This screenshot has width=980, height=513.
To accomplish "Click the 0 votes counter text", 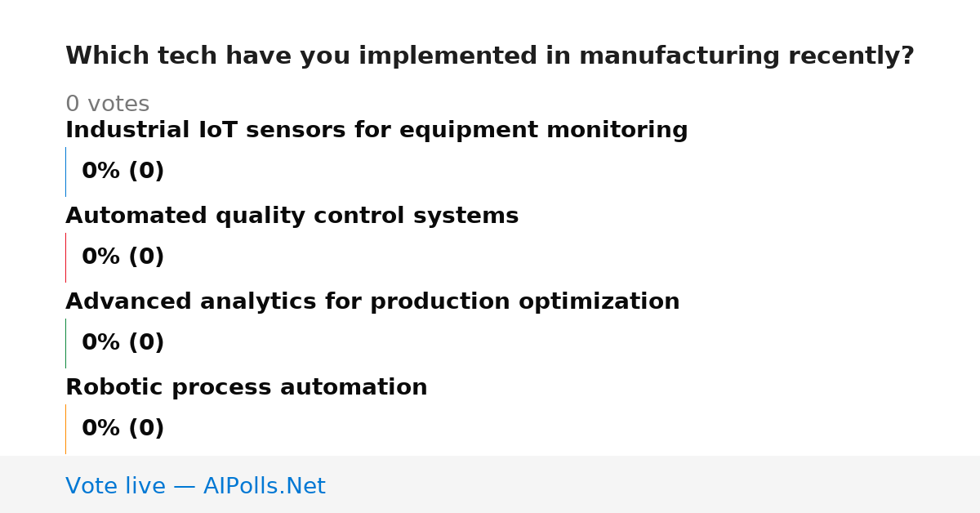I will pyautogui.click(x=107, y=105).
